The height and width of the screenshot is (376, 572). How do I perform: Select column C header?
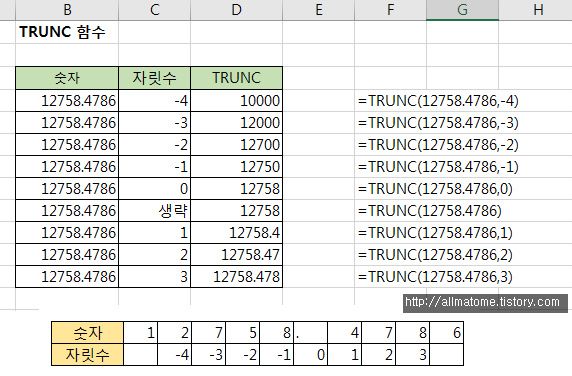[154, 10]
